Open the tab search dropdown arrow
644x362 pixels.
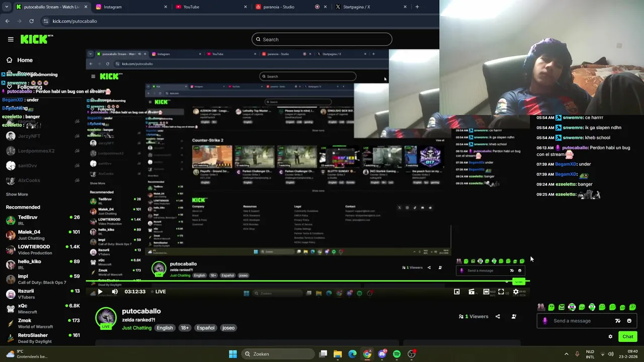coord(6,7)
